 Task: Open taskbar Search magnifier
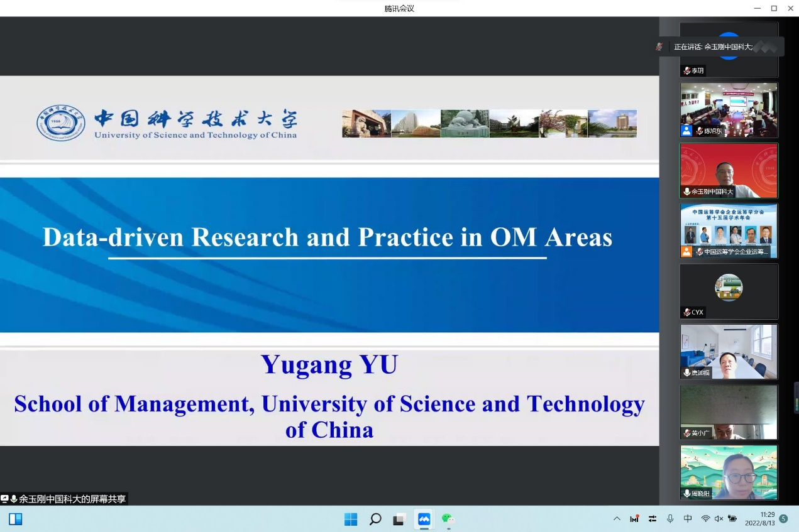pyautogui.click(x=375, y=519)
